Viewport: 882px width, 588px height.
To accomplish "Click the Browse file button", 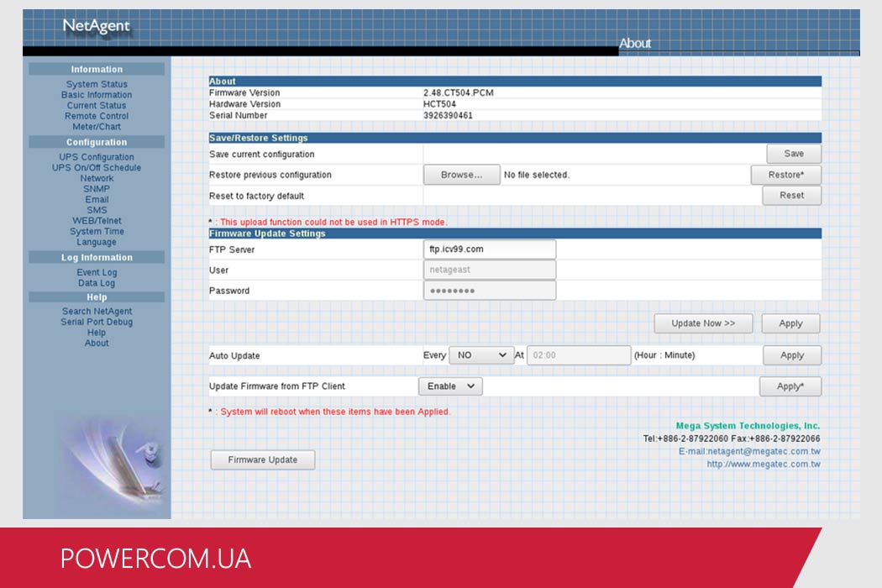I will (x=461, y=175).
